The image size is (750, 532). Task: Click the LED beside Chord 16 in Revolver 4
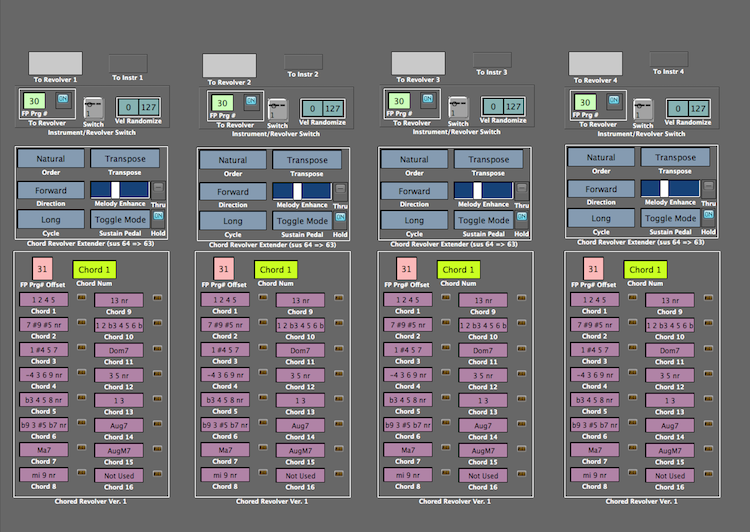707,473
